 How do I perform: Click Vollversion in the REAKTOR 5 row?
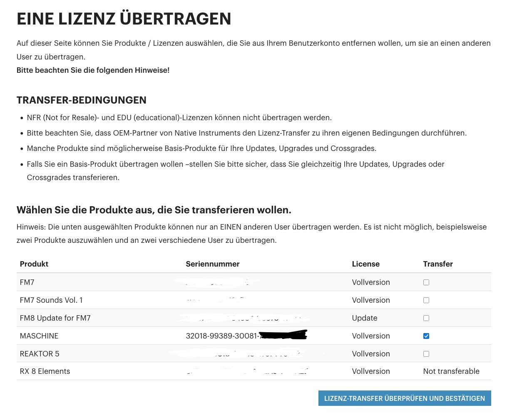point(371,354)
